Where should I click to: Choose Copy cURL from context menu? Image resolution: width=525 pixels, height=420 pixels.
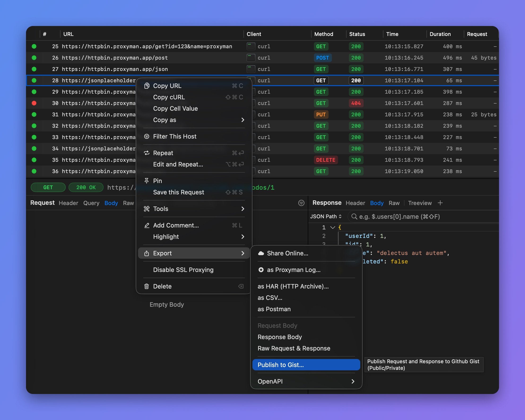coord(194,97)
